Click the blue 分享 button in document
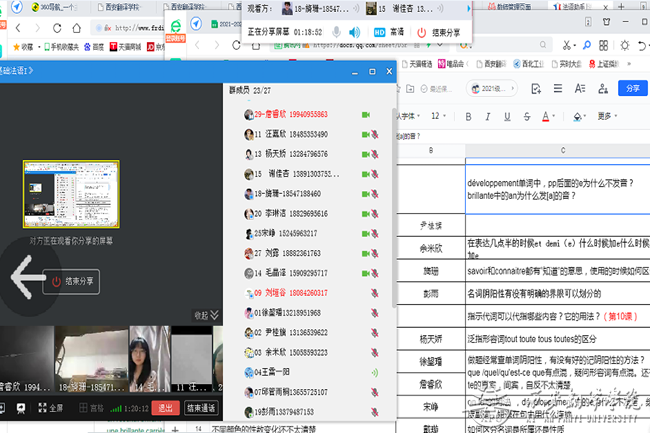The image size is (650, 433). [632, 88]
